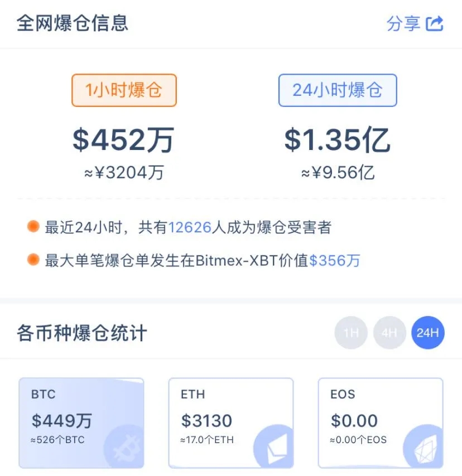Open the ETH liquidation card

[231, 422]
